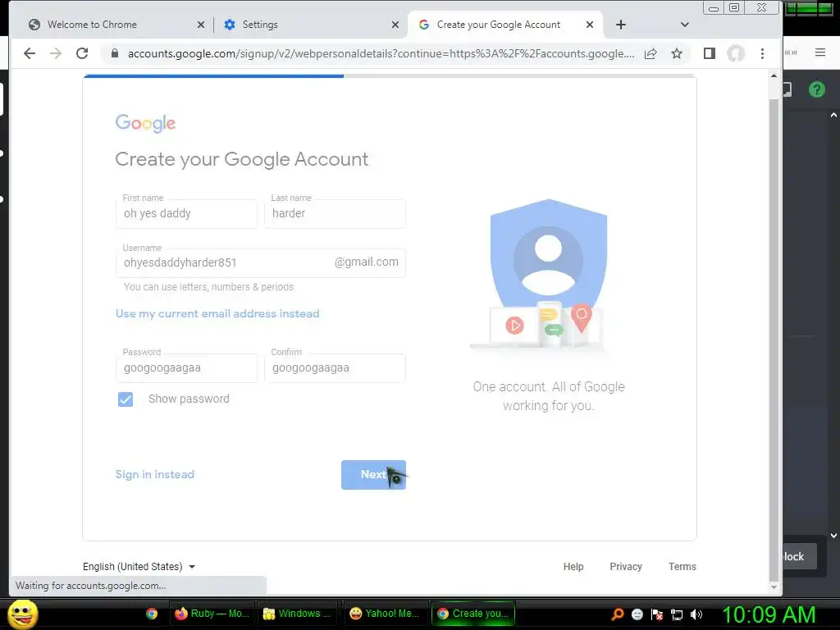Click the First name field

tap(186, 214)
